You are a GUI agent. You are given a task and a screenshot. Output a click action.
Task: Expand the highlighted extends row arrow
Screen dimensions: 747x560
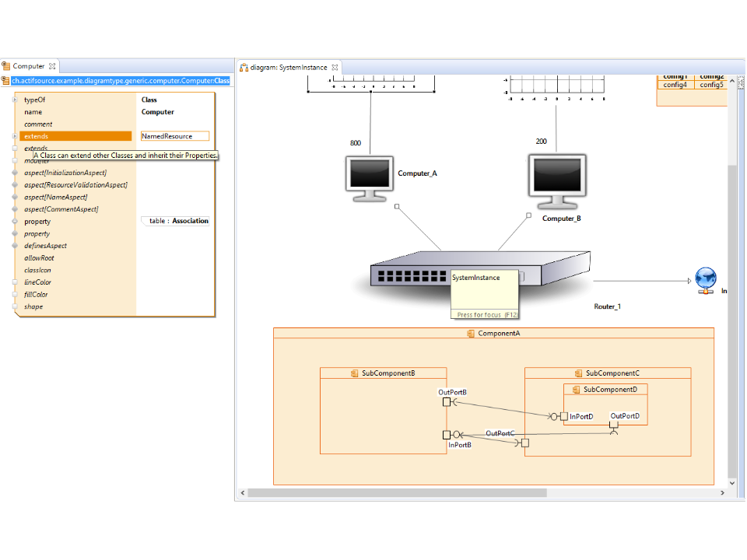tap(15, 136)
